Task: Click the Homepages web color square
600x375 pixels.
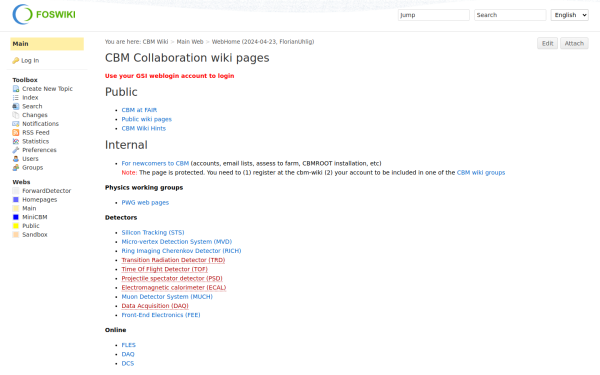Action: click(x=16, y=200)
